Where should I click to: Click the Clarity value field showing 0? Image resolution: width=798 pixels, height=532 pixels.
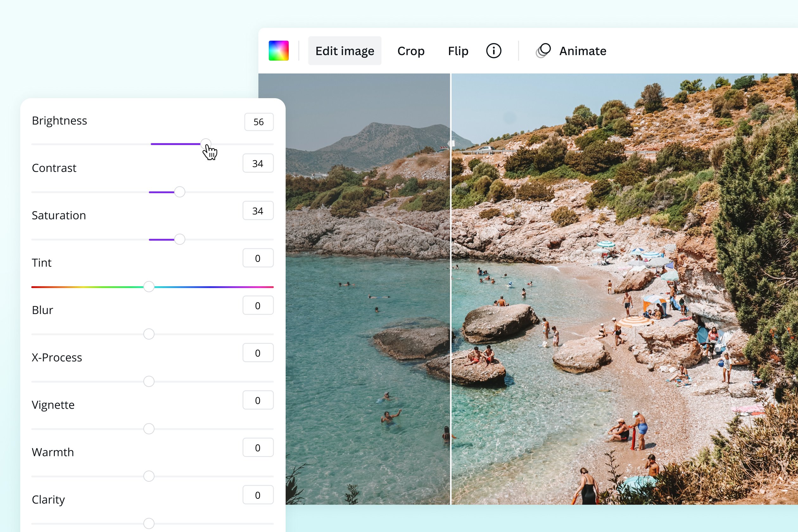[258, 495]
